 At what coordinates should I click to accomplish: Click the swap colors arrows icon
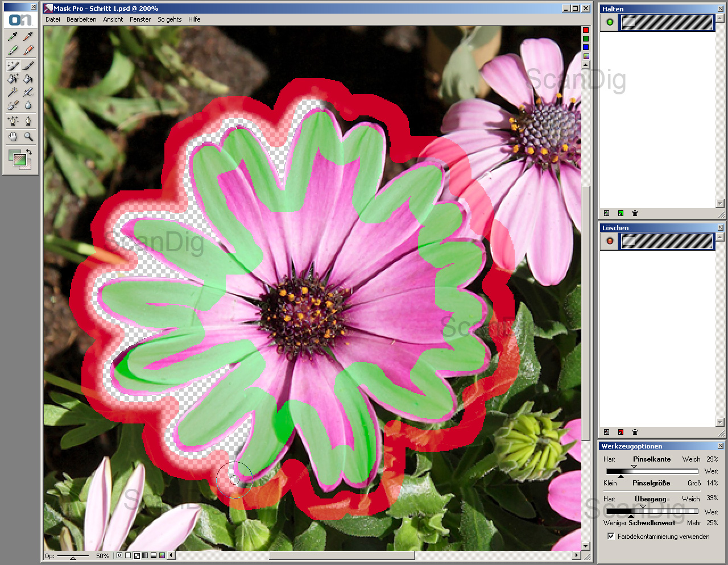pos(28,152)
